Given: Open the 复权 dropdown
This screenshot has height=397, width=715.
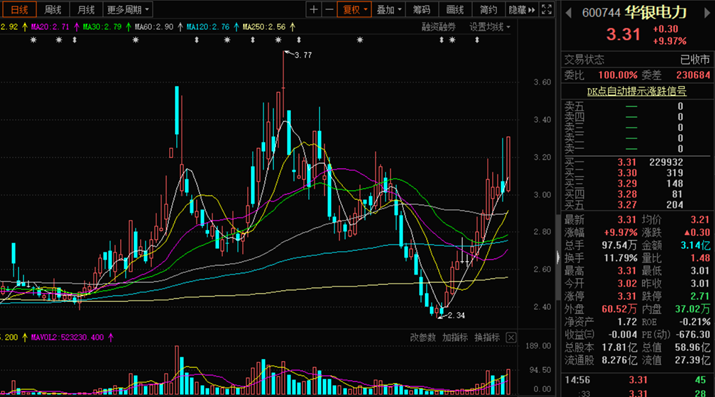Looking at the screenshot, I should pyautogui.click(x=354, y=10).
